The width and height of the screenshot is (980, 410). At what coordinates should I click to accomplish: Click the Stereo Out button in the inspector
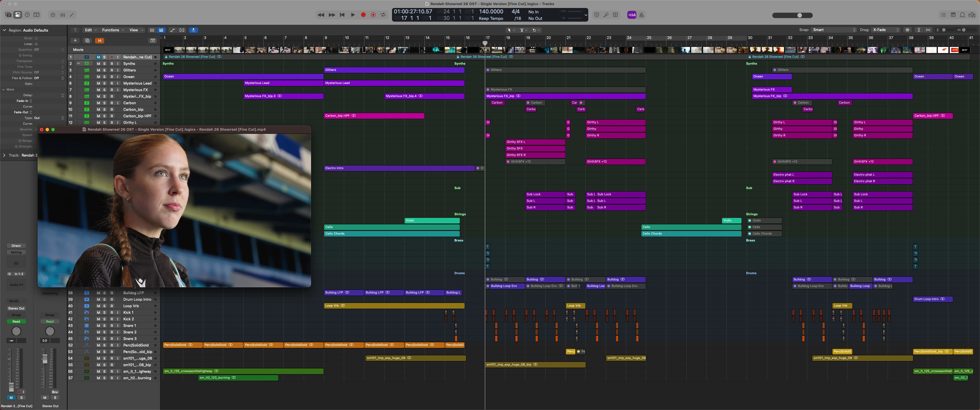16,308
